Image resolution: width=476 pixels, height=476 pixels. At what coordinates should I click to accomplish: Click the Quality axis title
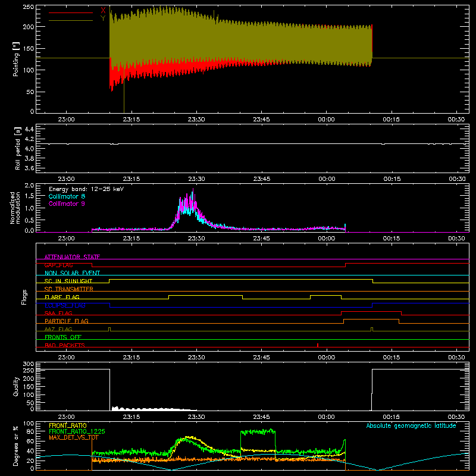(16, 386)
